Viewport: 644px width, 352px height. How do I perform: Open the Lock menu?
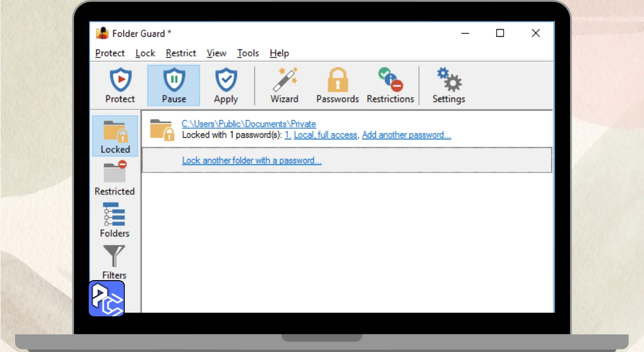[145, 53]
